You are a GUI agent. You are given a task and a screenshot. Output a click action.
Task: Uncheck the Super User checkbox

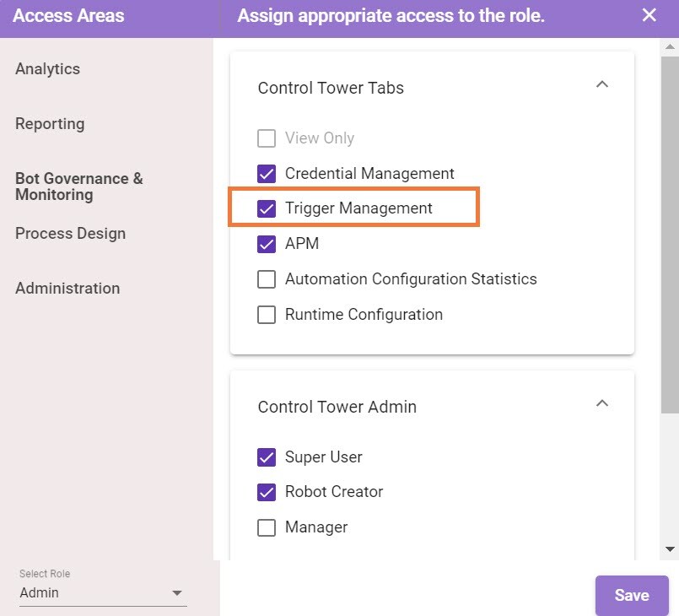[267, 457]
